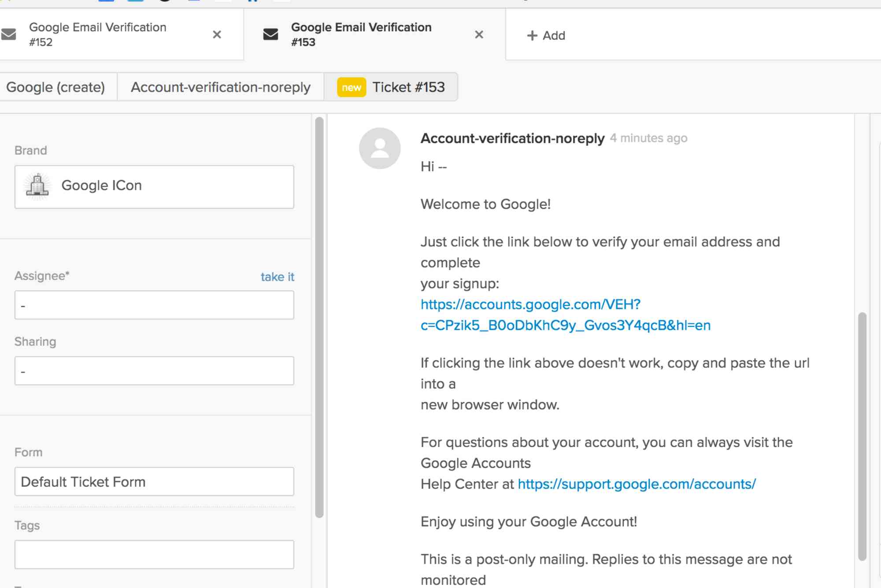This screenshot has height=588, width=881.
Task: Click inside the Tags input field
Action: point(154,554)
